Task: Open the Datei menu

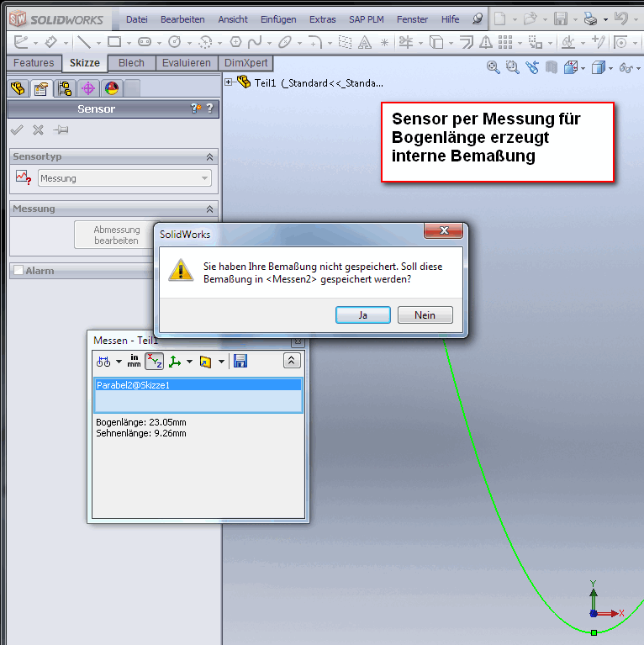Action: (x=137, y=19)
